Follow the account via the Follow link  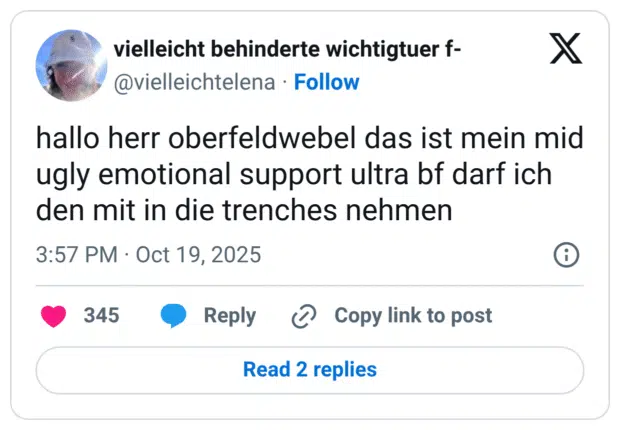(x=326, y=82)
